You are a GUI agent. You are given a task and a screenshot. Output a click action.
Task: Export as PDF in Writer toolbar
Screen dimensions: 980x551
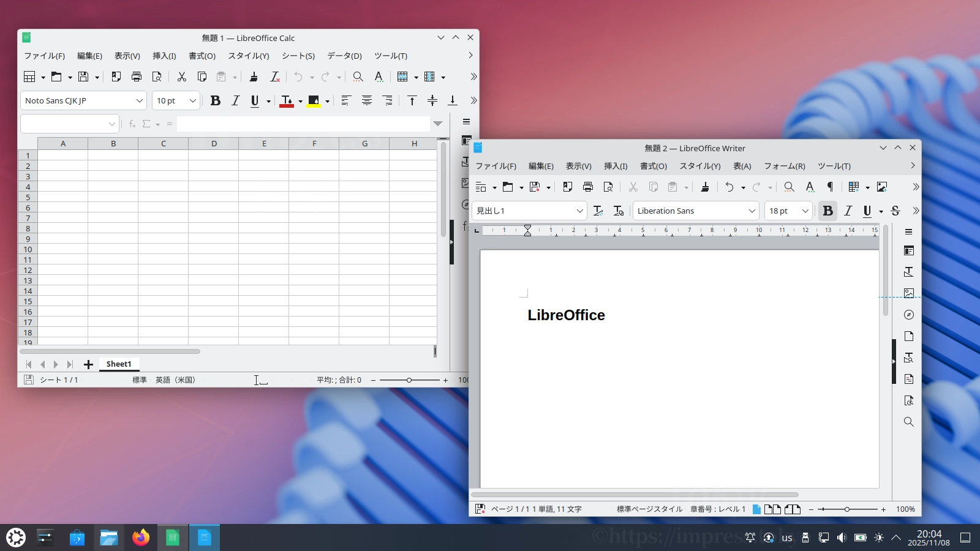(x=568, y=187)
